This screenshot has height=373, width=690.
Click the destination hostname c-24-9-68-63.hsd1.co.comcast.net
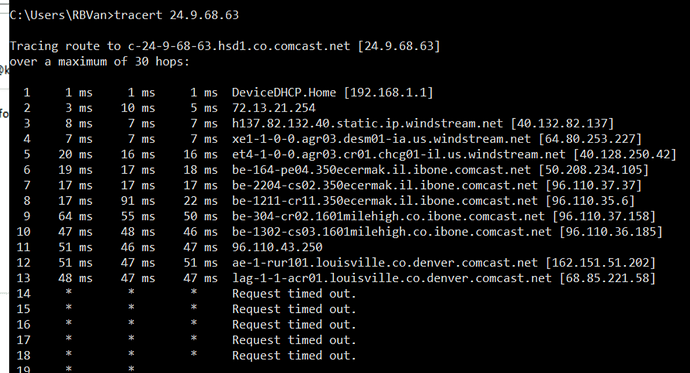click(x=239, y=46)
